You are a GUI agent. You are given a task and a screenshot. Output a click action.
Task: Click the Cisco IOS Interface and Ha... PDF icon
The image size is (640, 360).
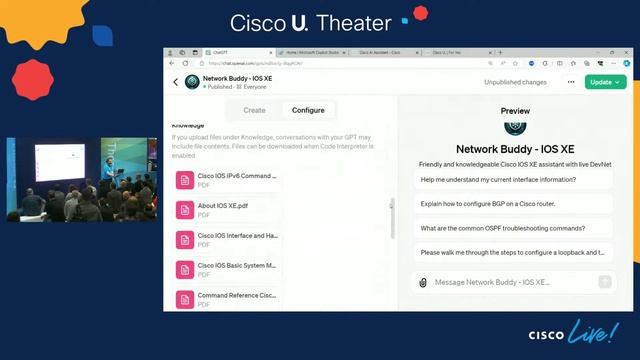tap(185, 240)
